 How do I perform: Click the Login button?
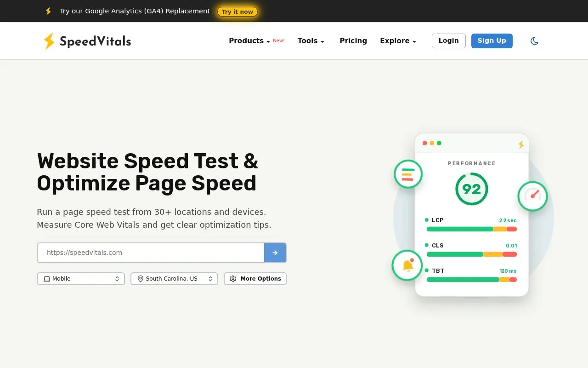tap(449, 41)
